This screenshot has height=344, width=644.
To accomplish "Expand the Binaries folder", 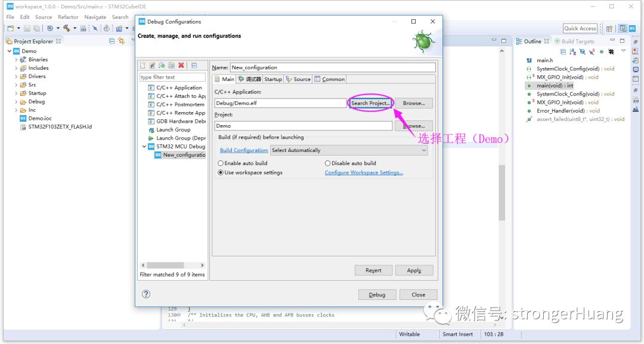I will (16, 60).
